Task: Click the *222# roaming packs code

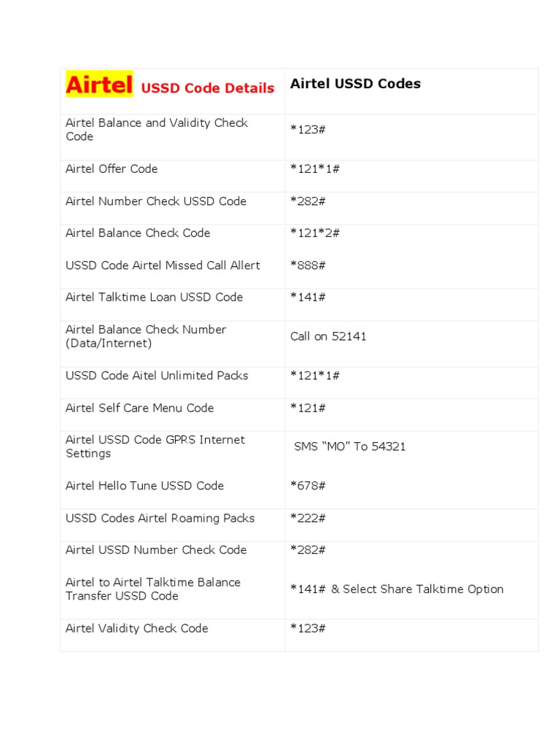Action: (x=308, y=518)
